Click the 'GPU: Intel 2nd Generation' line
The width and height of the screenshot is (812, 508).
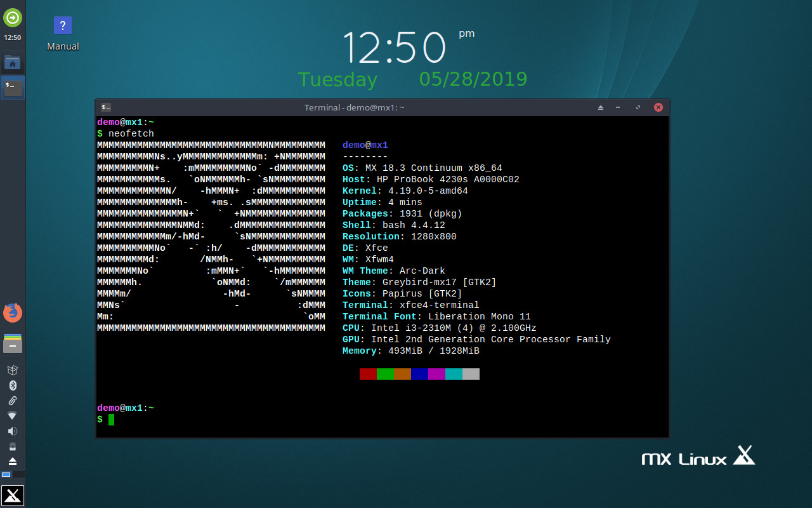point(476,340)
